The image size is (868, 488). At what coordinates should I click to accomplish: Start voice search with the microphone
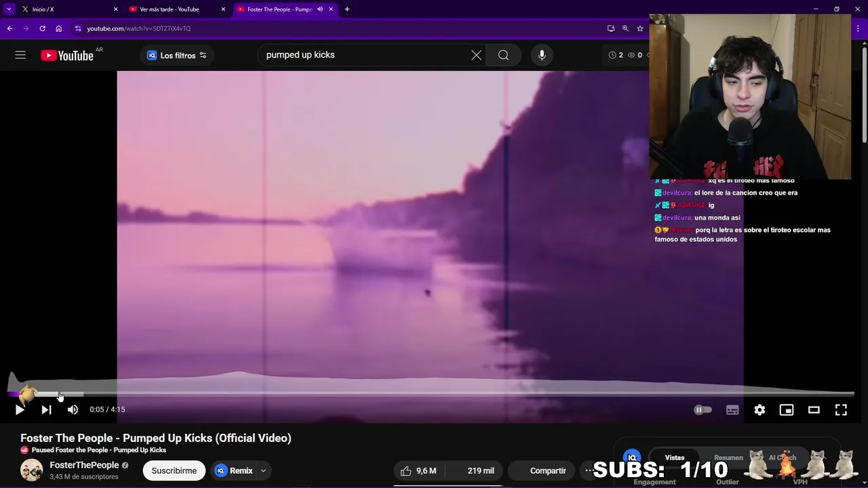542,55
